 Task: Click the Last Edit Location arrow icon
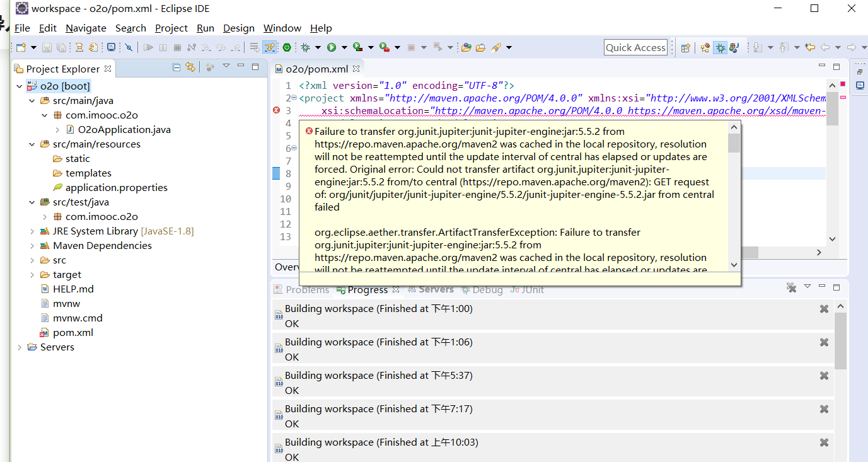(810, 47)
